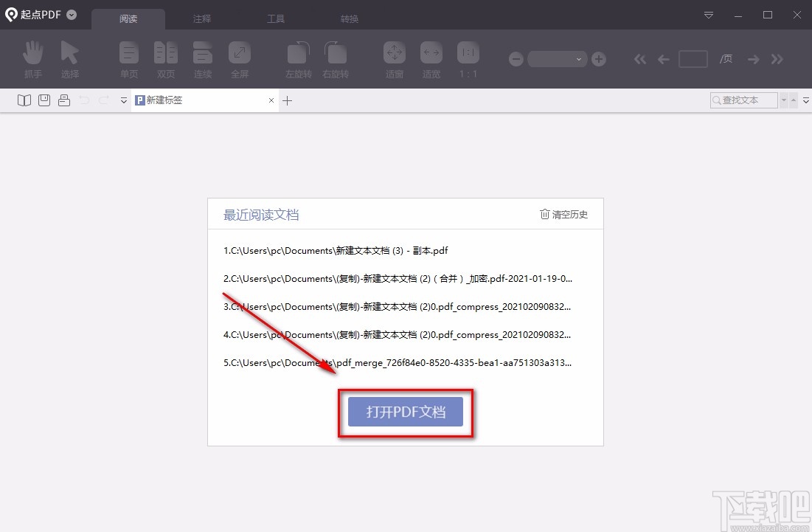Toggle continuous (连续) scrolling mode
The width and height of the screenshot is (812, 532).
point(202,58)
